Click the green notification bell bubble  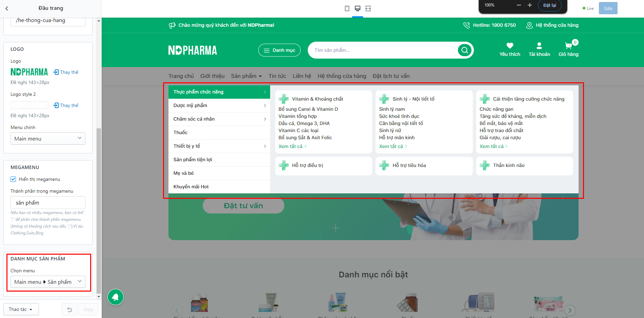pyautogui.click(x=116, y=297)
